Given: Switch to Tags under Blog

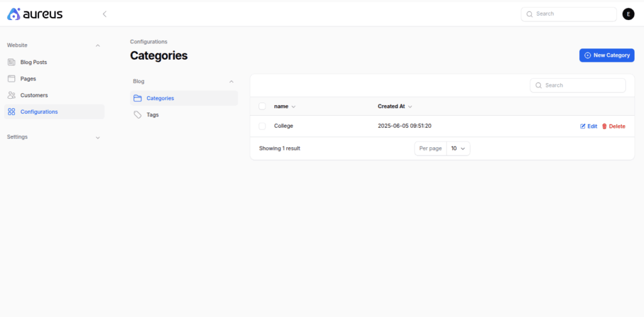Looking at the screenshot, I should (x=184, y=115).
